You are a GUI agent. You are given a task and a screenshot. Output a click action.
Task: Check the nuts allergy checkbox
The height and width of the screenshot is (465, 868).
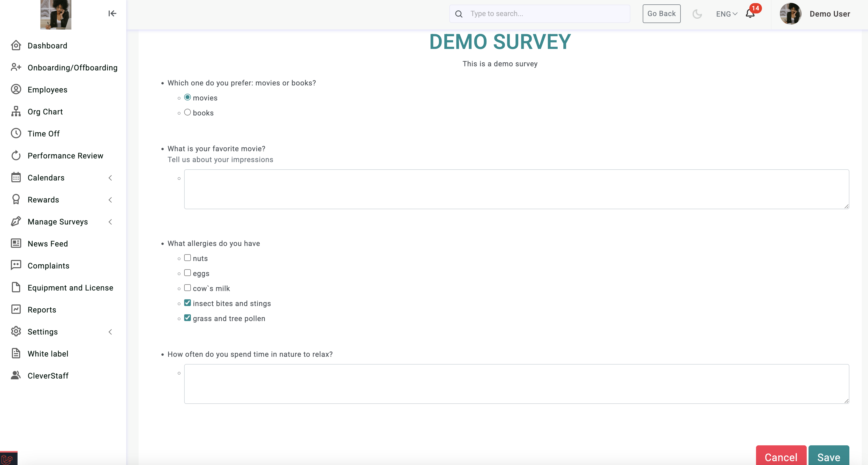point(187,258)
